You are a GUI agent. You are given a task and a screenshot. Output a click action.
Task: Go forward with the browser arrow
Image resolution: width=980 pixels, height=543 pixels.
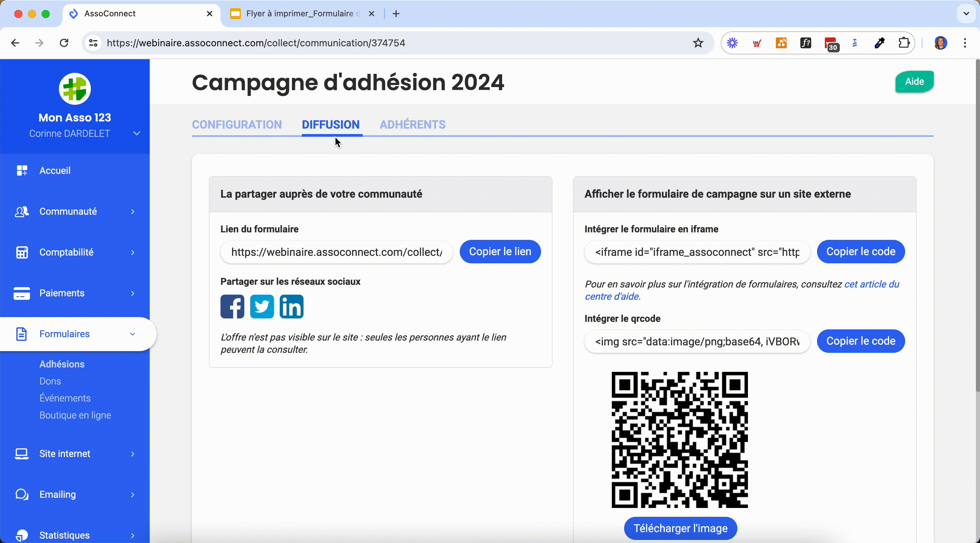point(39,43)
